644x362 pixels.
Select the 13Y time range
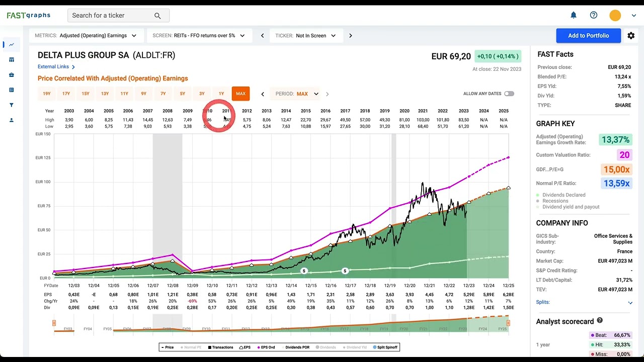[x=105, y=94]
